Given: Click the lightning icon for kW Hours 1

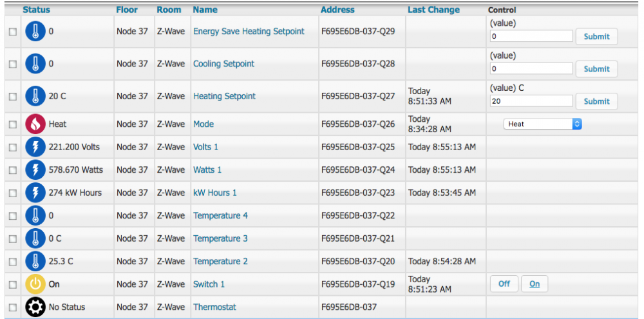Looking at the screenshot, I should (35, 193).
